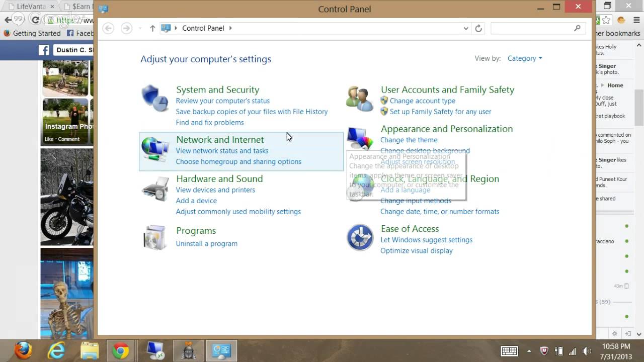Go up one level with the up arrow
Image resolution: width=644 pixels, height=362 pixels.
click(152, 28)
